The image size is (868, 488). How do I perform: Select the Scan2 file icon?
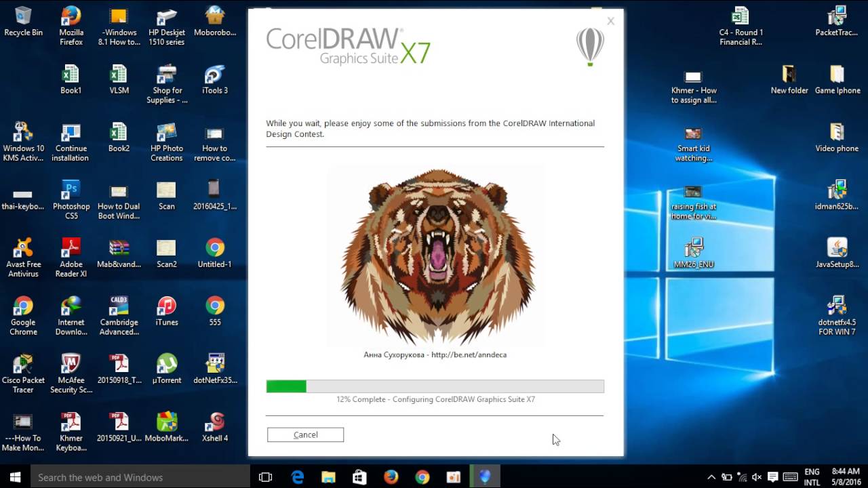point(167,253)
